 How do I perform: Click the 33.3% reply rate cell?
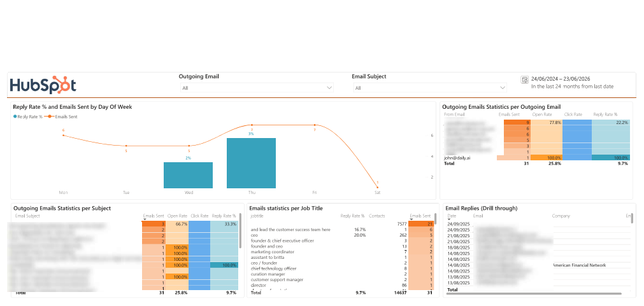[x=224, y=224]
